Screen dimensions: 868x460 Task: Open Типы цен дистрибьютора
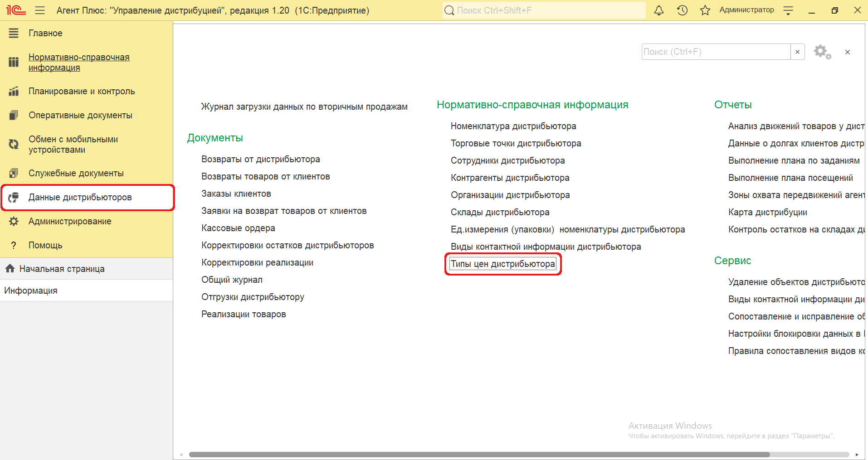pyautogui.click(x=502, y=264)
